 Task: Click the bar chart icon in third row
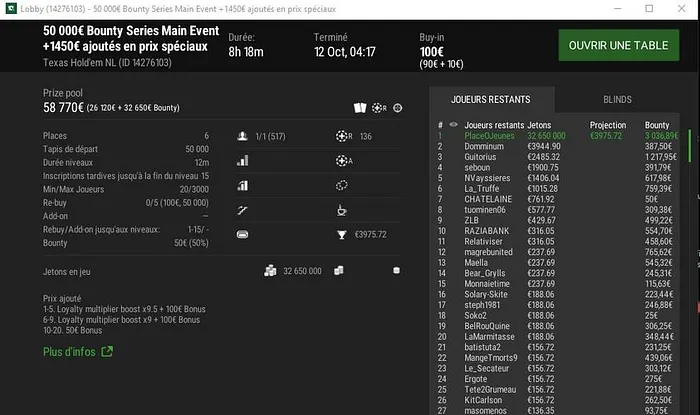coord(242,185)
